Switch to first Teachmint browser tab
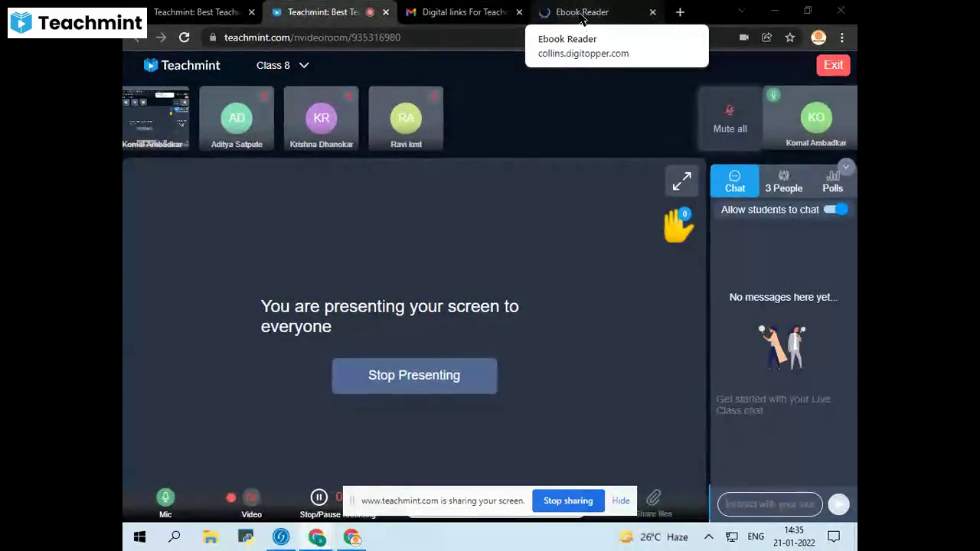The image size is (980, 551). [196, 12]
